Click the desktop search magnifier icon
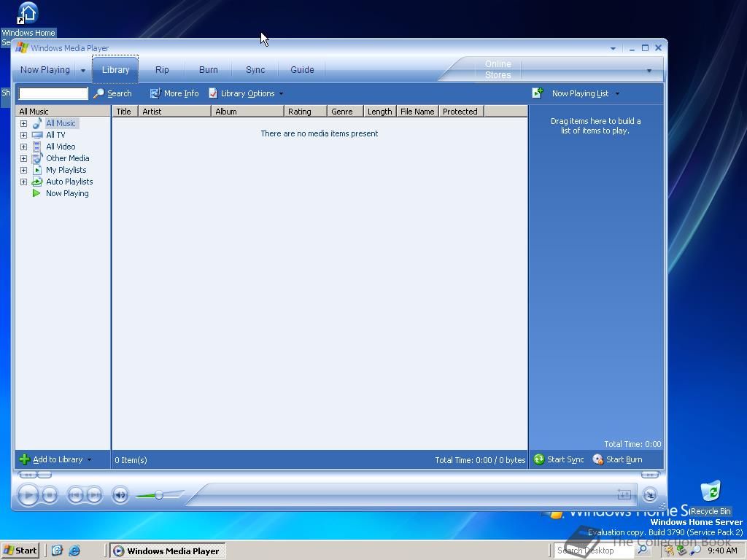The image size is (747, 560). click(x=642, y=551)
